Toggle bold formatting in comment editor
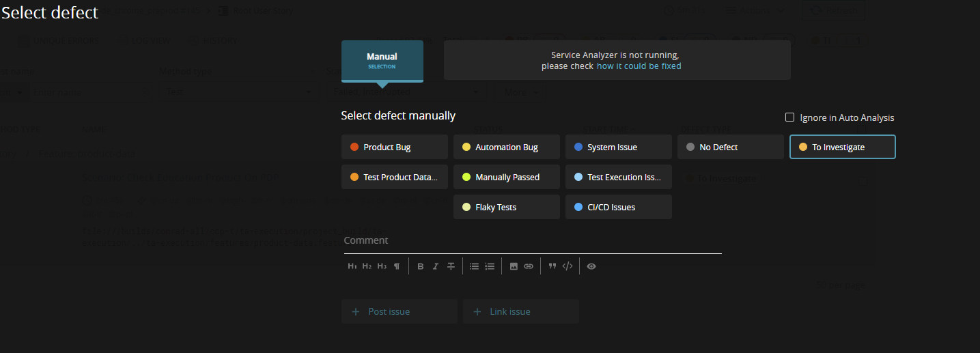Screen dimensions: 980x353 pos(421,266)
